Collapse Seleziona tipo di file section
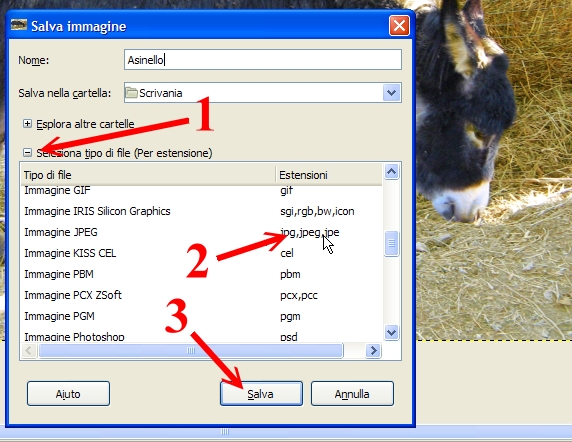The width and height of the screenshot is (572, 442). click(27, 152)
